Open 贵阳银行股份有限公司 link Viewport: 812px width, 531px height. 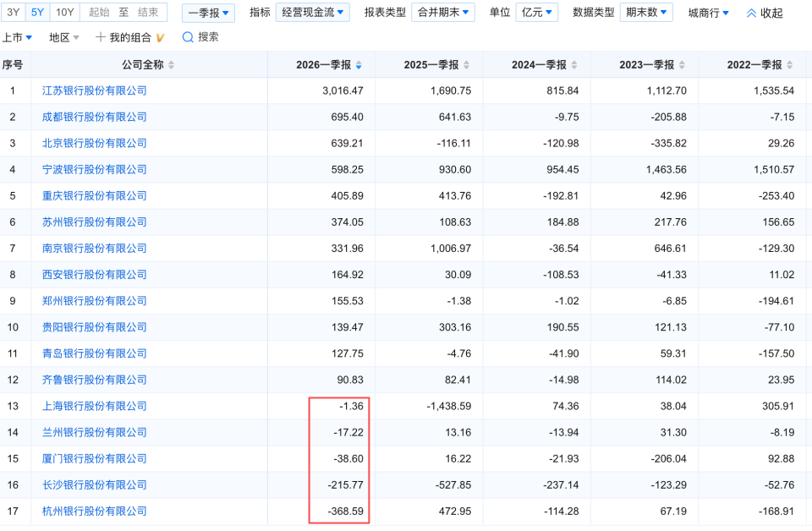click(94, 327)
